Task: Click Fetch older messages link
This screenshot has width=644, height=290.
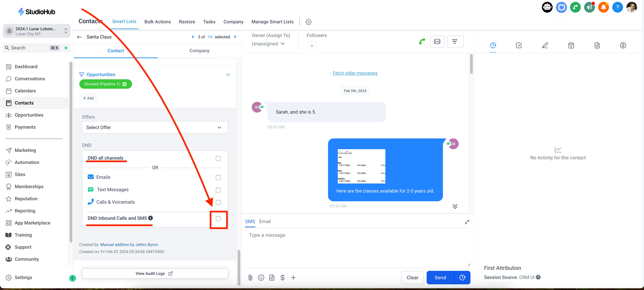Action: tap(355, 73)
